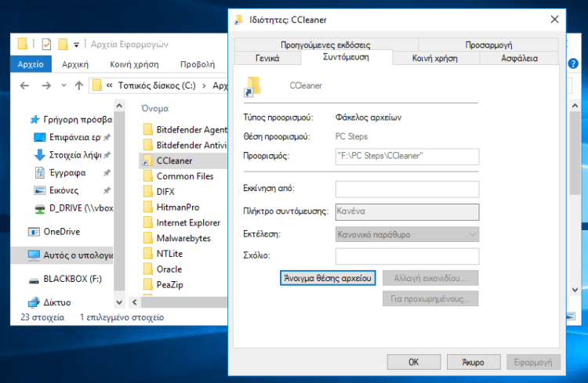This screenshot has width=588, height=383.
Task: Click the CCleaner shortcut icon in properties dialog
Action: (252, 87)
